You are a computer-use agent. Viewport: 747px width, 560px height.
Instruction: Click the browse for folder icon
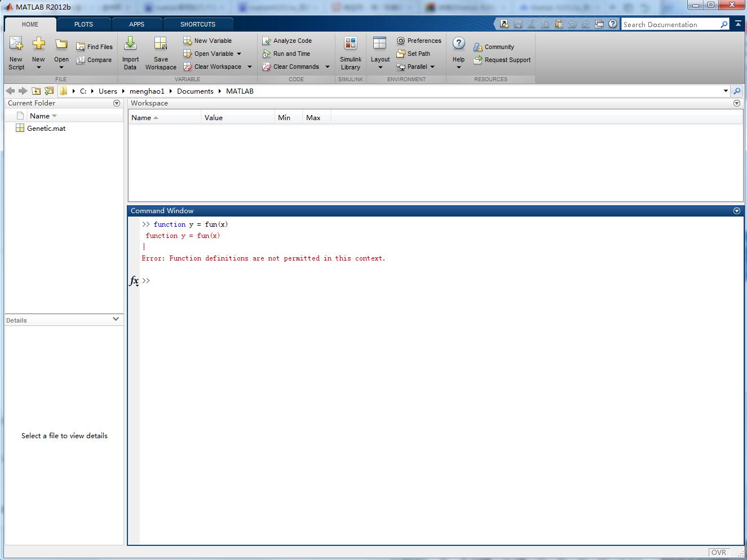coord(49,91)
